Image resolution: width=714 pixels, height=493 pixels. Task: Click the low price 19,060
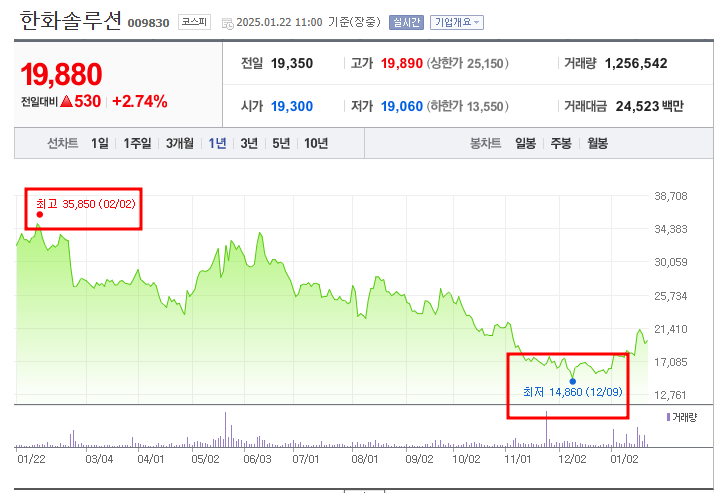tap(402, 107)
